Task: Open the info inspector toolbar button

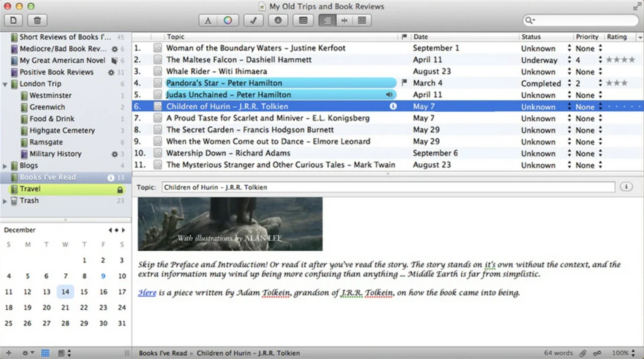Action: [278, 20]
